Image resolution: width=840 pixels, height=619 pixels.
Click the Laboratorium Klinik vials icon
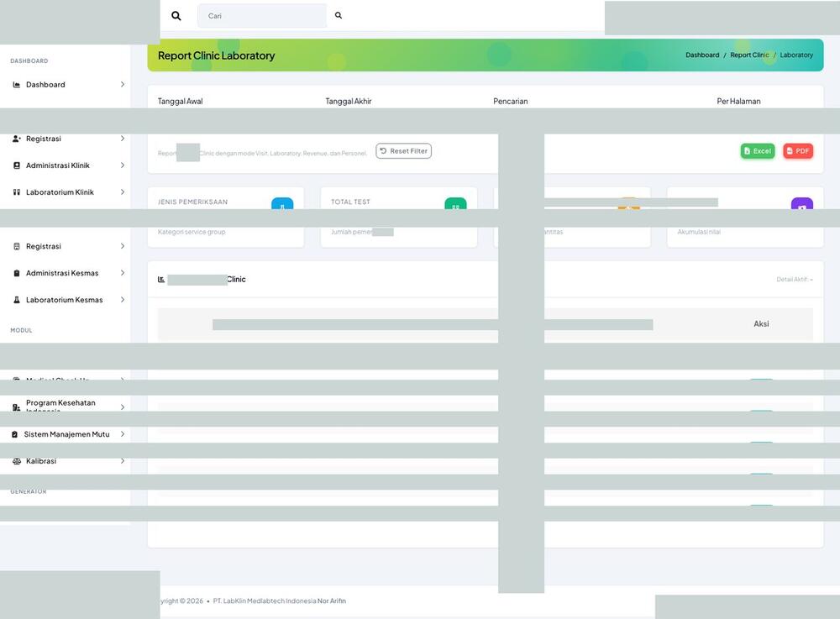(x=17, y=192)
